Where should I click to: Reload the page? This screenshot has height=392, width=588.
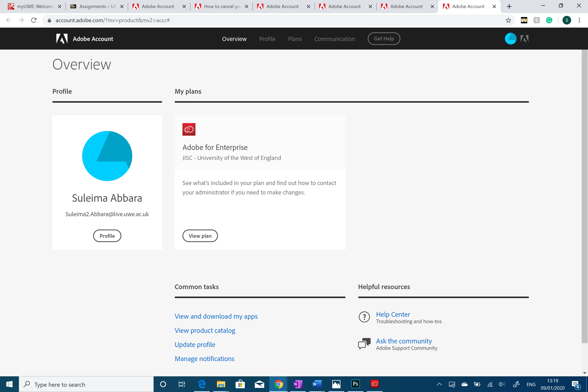34,20
